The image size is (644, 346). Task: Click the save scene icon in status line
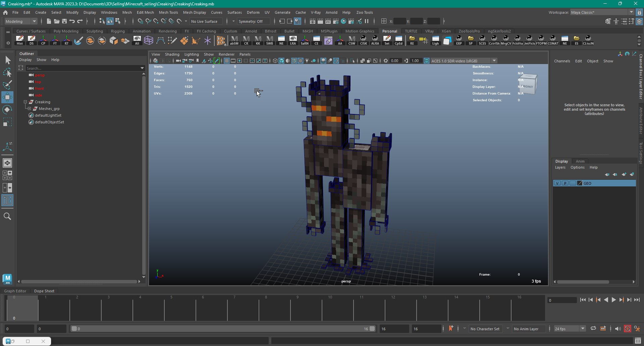tap(64, 21)
